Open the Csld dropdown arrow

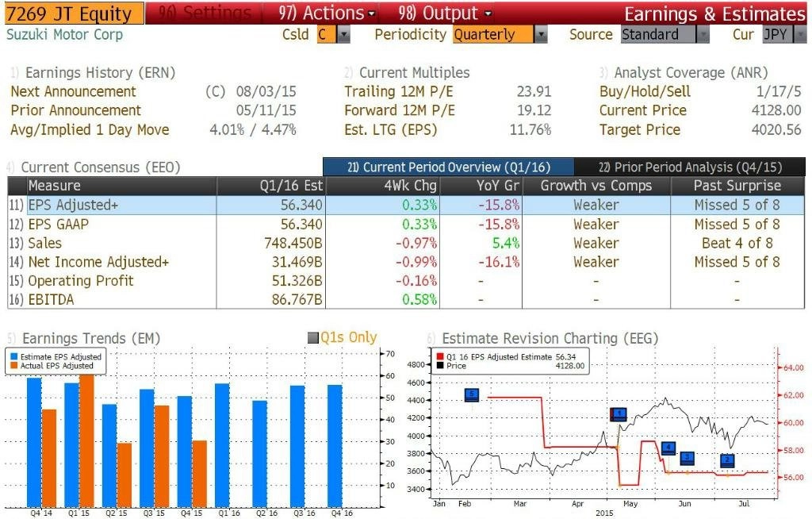point(343,35)
